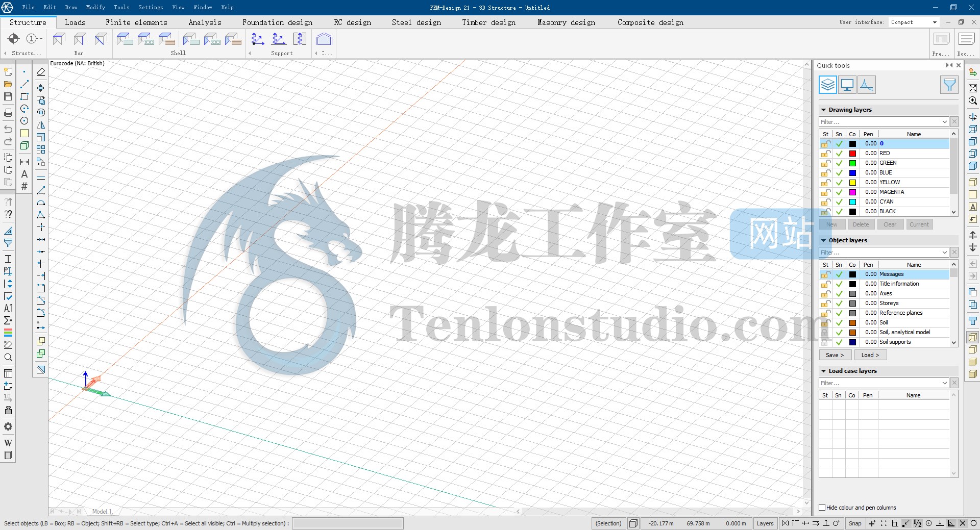Open the Drawing layers filter dropdown
The image size is (980, 530).
[944, 122]
